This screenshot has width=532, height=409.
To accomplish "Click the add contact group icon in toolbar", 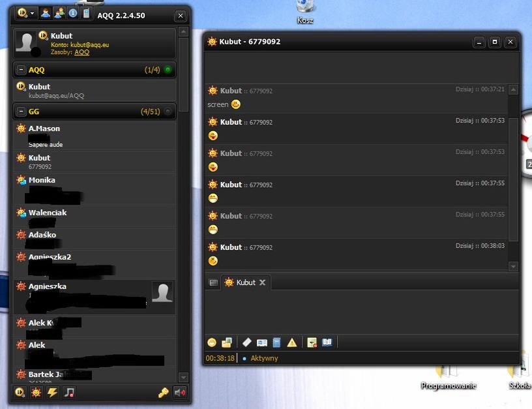I will pos(59,14).
